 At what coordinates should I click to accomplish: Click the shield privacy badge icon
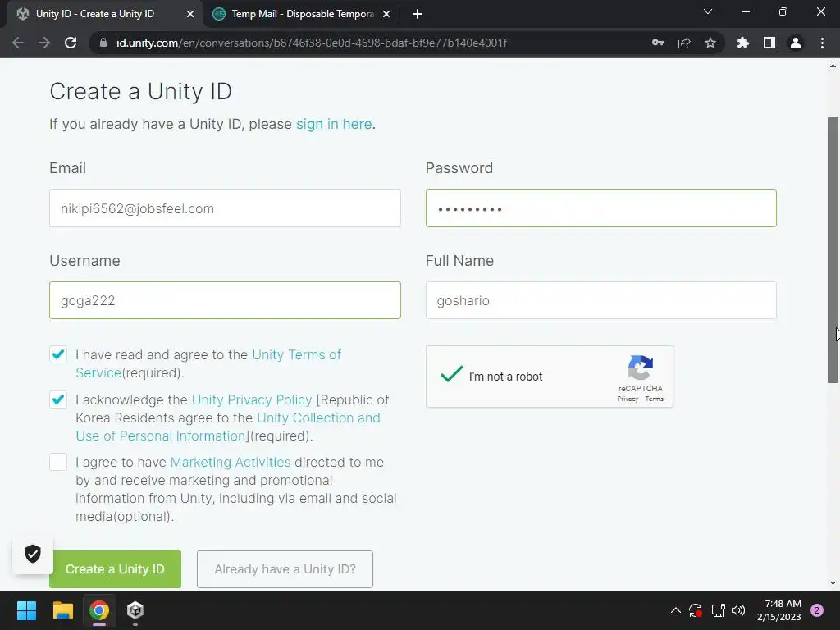(x=33, y=554)
